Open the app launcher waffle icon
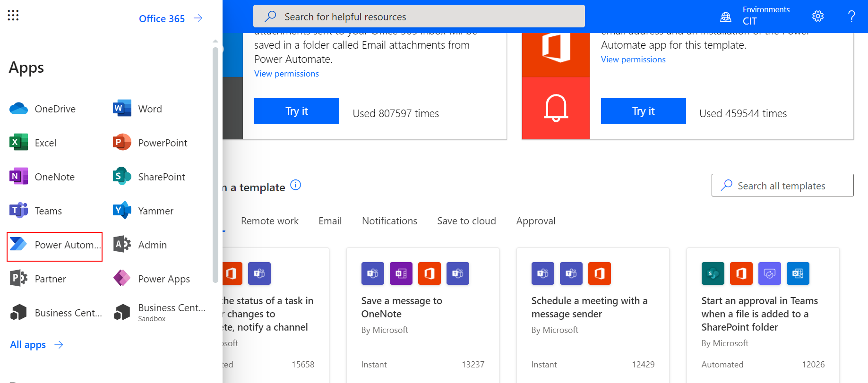The image size is (868, 383). coord(13,16)
